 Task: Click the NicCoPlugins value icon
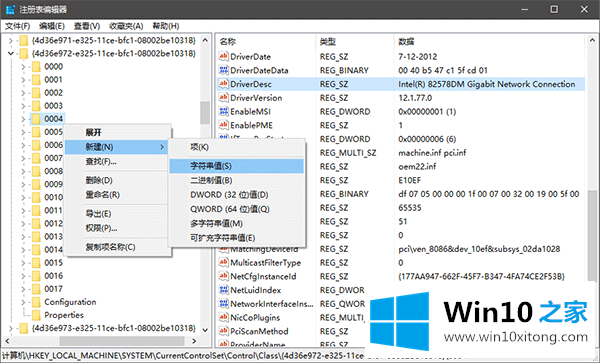[223, 318]
